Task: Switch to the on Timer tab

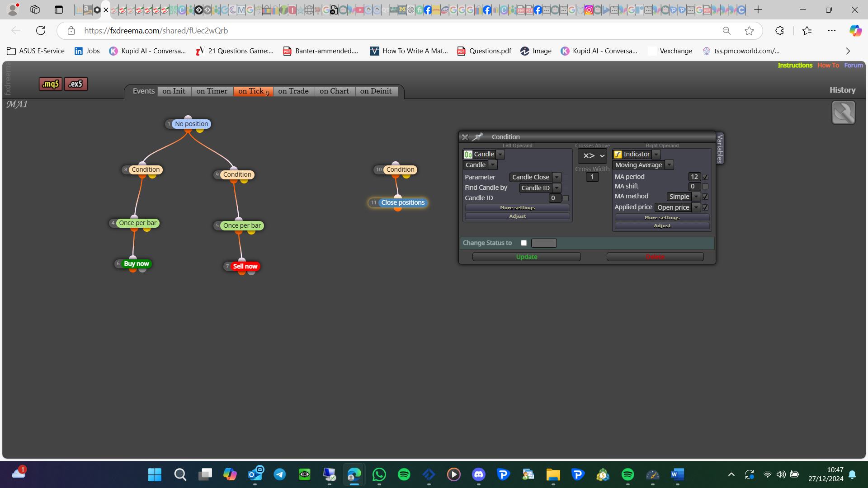Action: coord(212,91)
